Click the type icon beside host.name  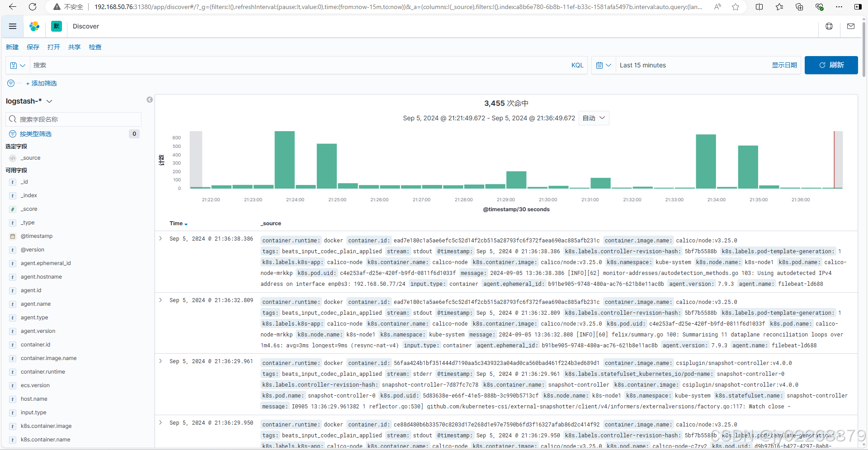(x=13, y=399)
